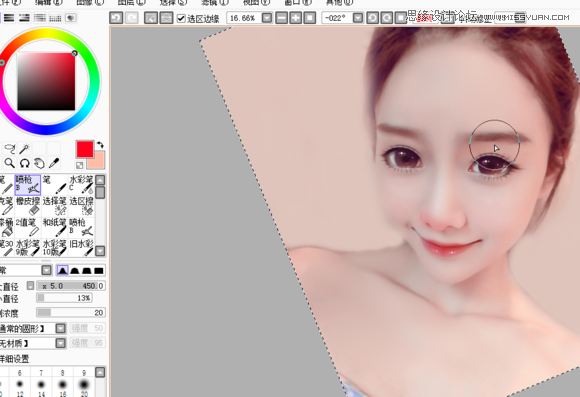Image resolution: width=580 pixels, height=397 pixels.
Task: Click the undo button in the top toolbar
Action: click(x=116, y=18)
